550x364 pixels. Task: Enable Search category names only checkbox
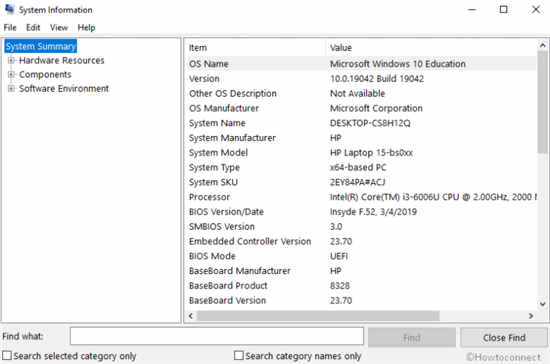click(x=239, y=355)
